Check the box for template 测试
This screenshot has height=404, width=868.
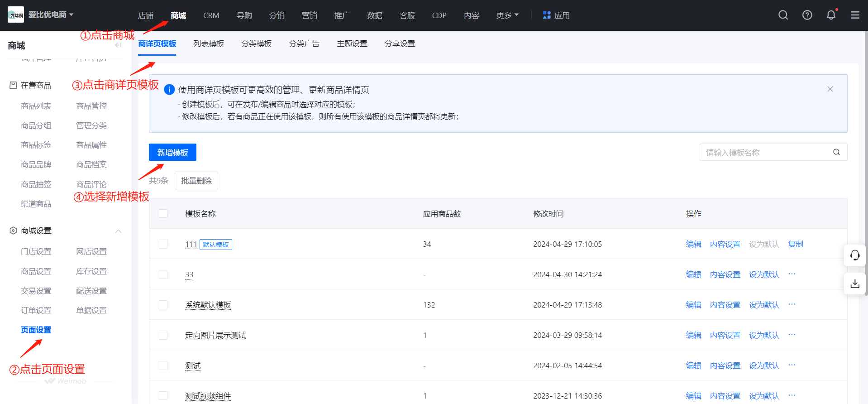point(163,366)
